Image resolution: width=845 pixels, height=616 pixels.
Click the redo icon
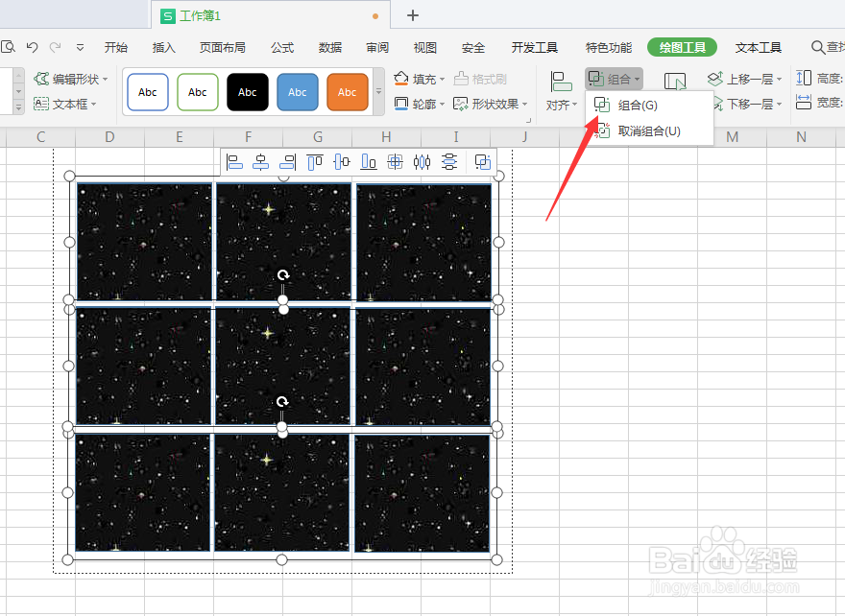[x=55, y=47]
